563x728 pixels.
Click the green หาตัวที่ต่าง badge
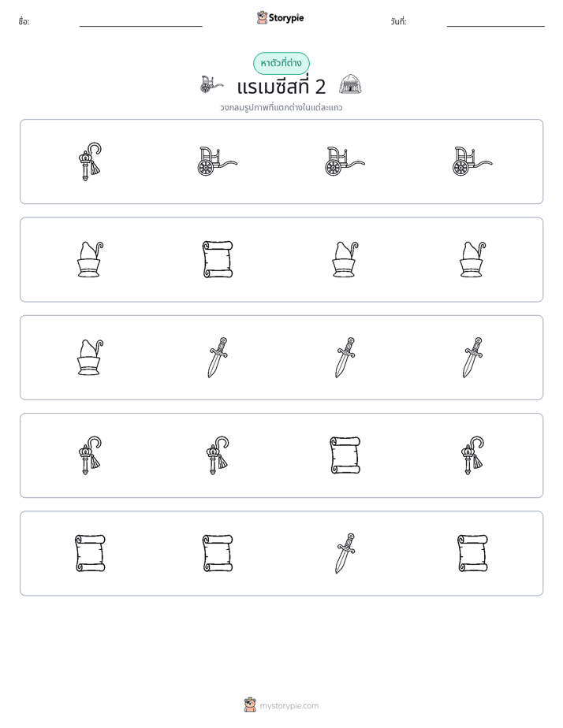click(281, 63)
